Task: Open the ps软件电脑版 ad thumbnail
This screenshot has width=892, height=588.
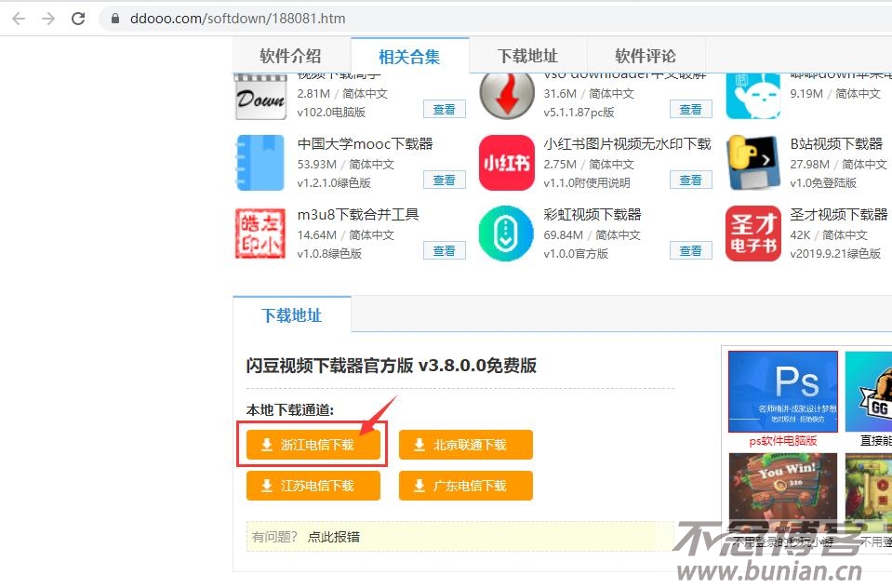Action: click(x=782, y=391)
